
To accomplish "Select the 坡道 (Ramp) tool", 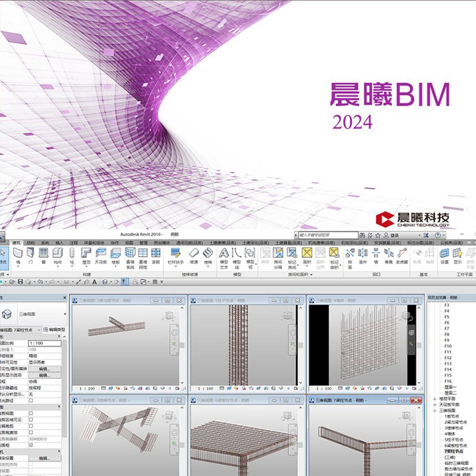I will point(194,256).
